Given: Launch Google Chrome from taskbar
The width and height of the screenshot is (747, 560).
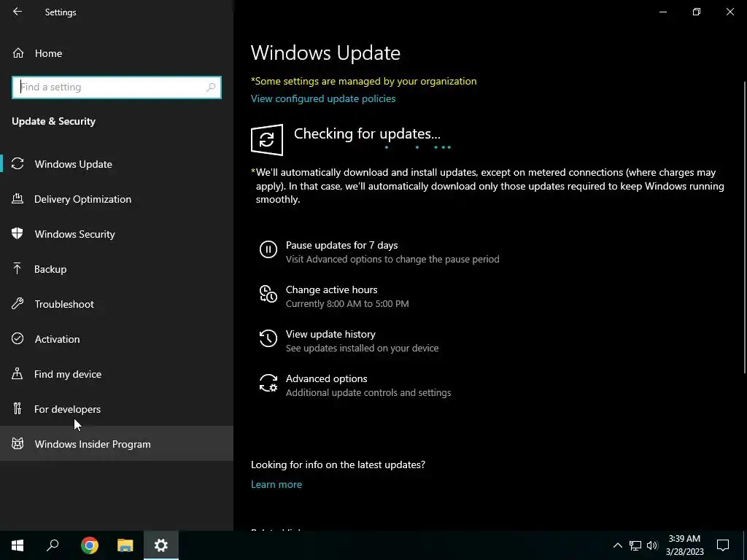Looking at the screenshot, I should [x=90, y=545].
